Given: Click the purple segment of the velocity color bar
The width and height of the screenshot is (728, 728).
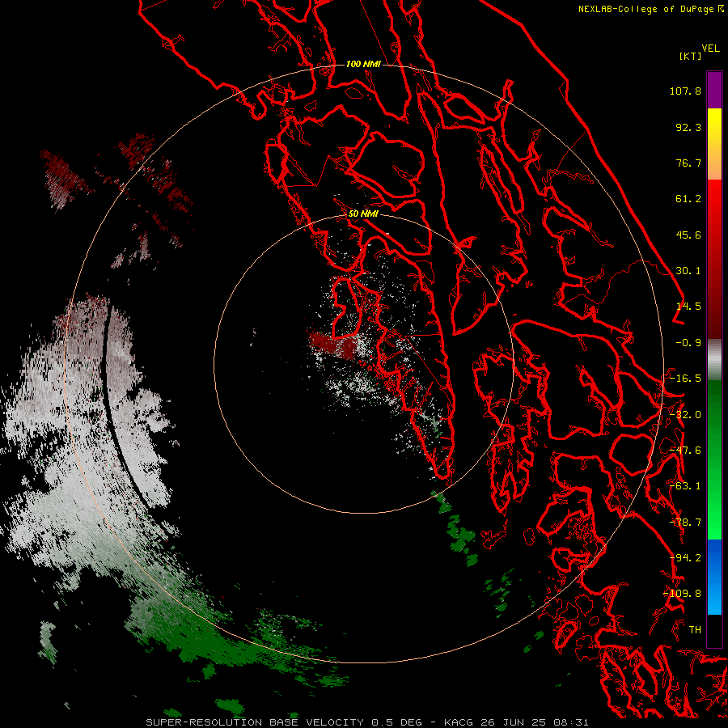Looking at the screenshot, I should pos(714,91).
